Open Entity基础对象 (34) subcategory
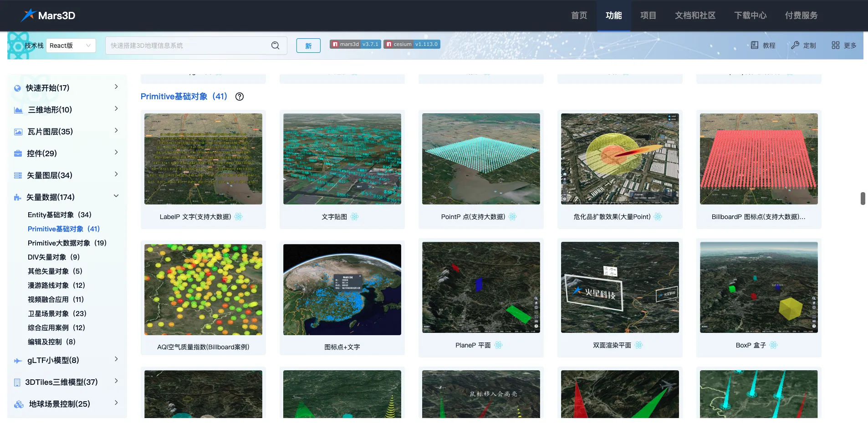868x434 pixels. pos(60,214)
